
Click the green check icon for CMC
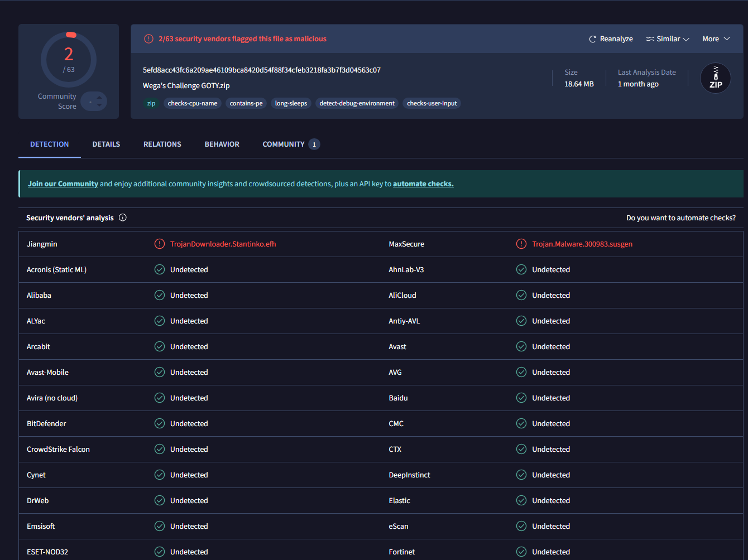tap(521, 423)
